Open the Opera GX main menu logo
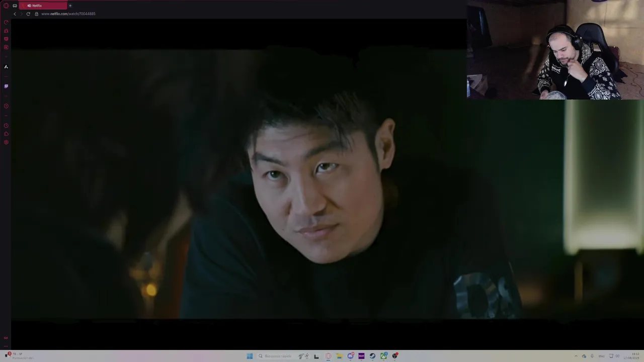 click(x=6, y=6)
